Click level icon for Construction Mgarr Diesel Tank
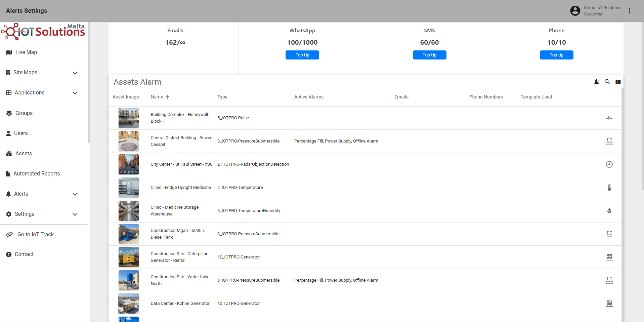The height and width of the screenshot is (322, 644). [x=609, y=234]
